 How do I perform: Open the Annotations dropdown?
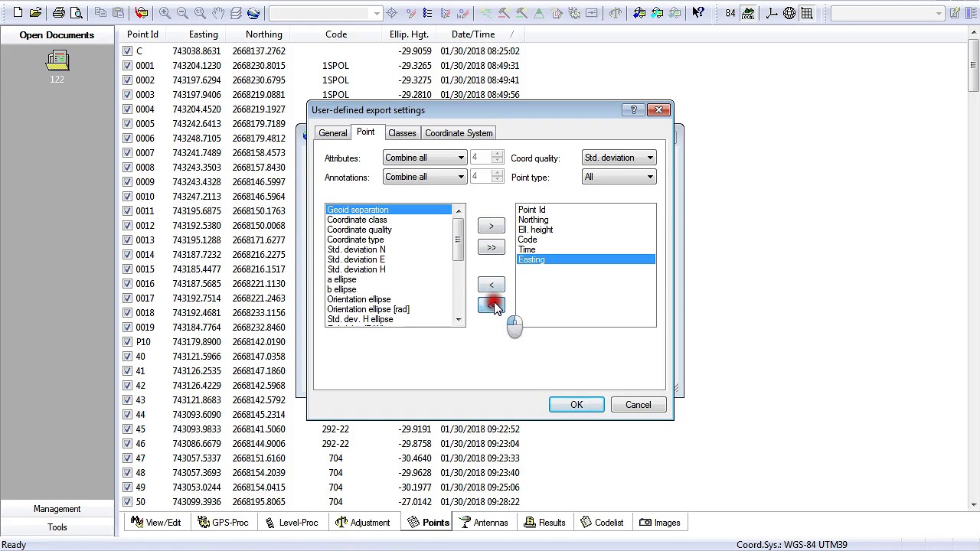[425, 177]
